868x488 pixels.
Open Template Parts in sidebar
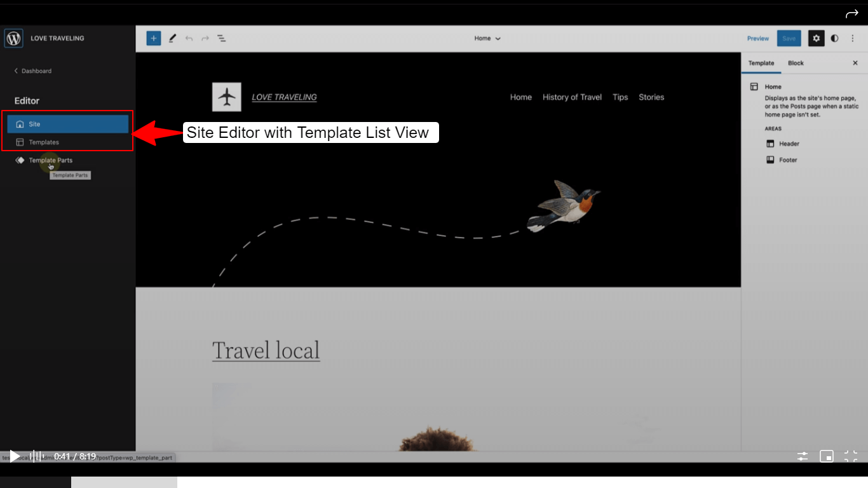[50, 160]
